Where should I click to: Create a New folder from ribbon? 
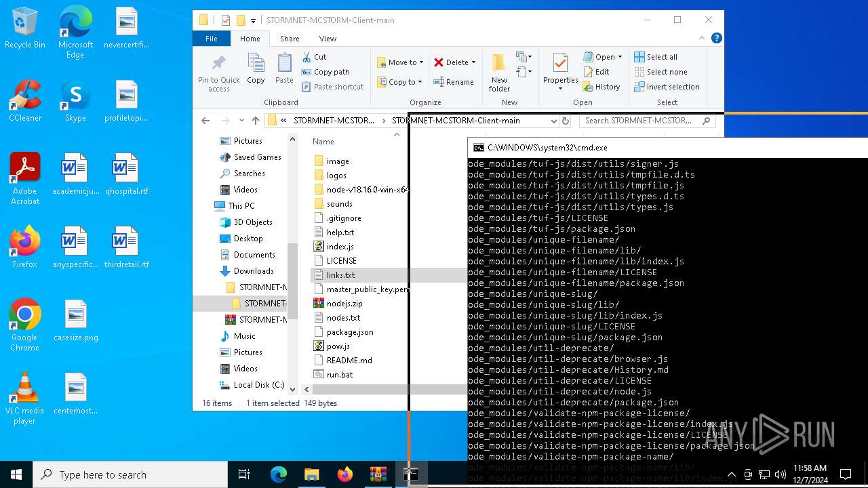[499, 73]
